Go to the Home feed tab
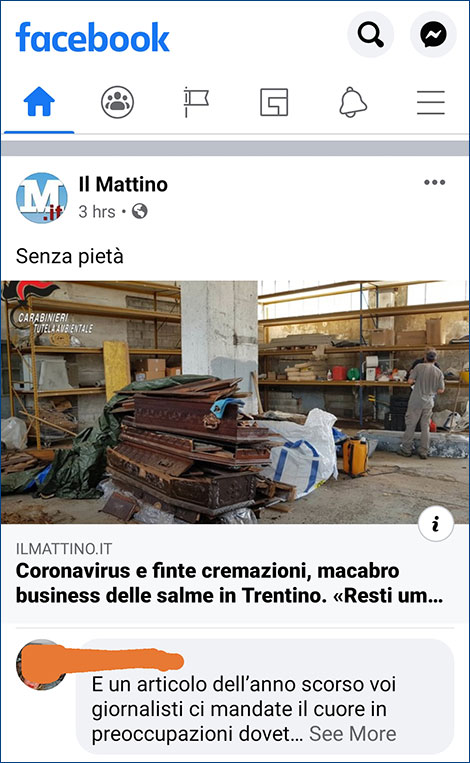Viewport: 470px width, 763px height. [39, 102]
